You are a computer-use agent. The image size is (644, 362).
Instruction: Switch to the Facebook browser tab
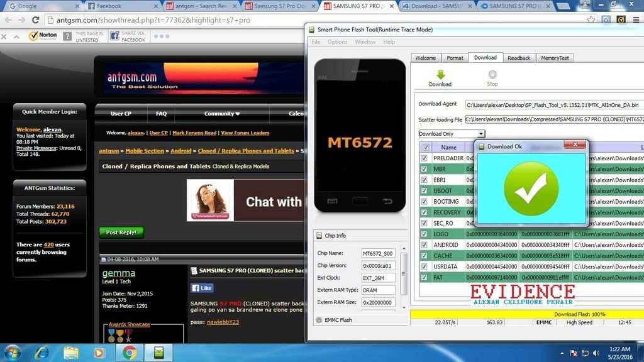click(x=123, y=6)
